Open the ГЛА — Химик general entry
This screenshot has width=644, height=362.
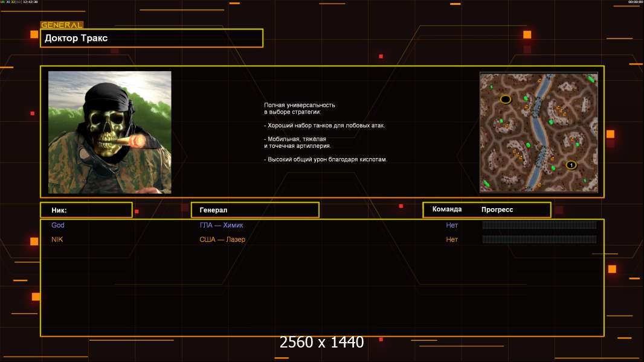(221, 225)
